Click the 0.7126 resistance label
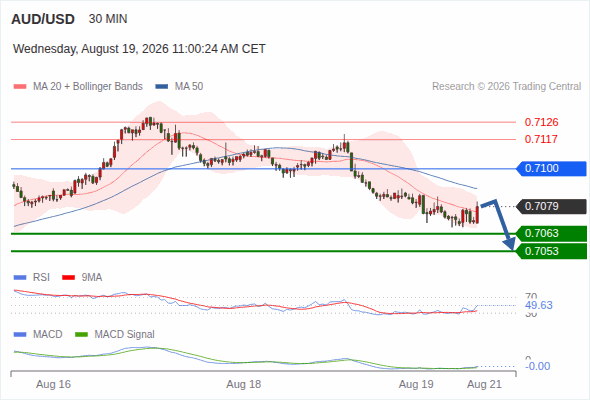Viewport: 590px width, 400px height. coord(541,122)
